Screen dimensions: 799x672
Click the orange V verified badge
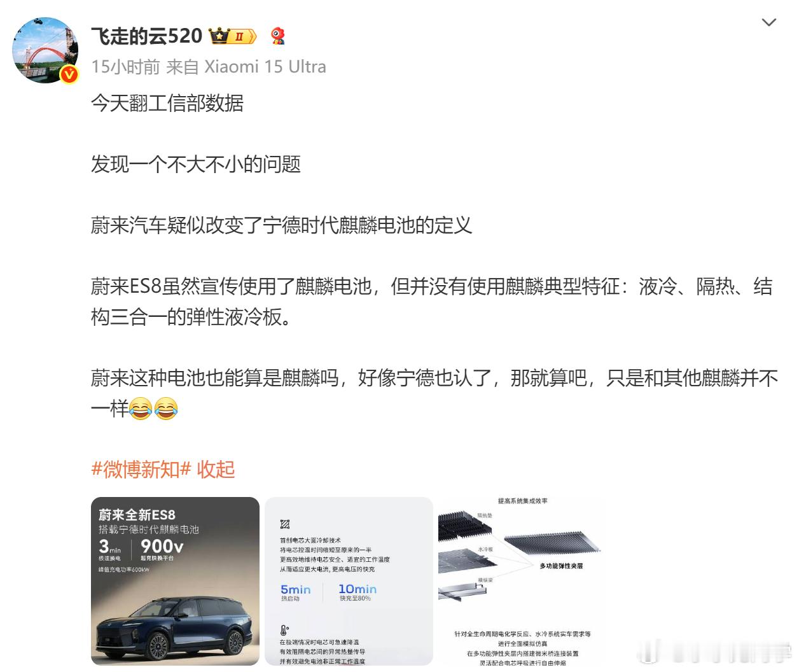(x=69, y=74)
